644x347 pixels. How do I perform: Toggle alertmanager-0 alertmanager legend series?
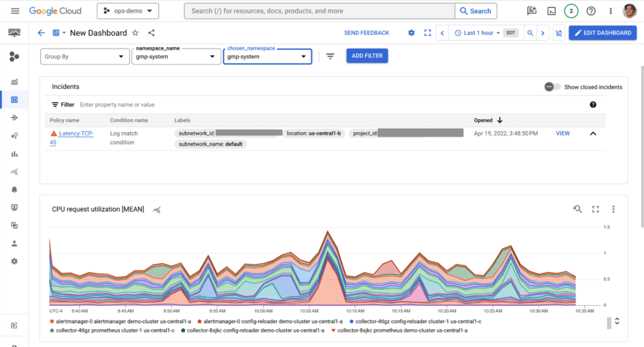120,321
